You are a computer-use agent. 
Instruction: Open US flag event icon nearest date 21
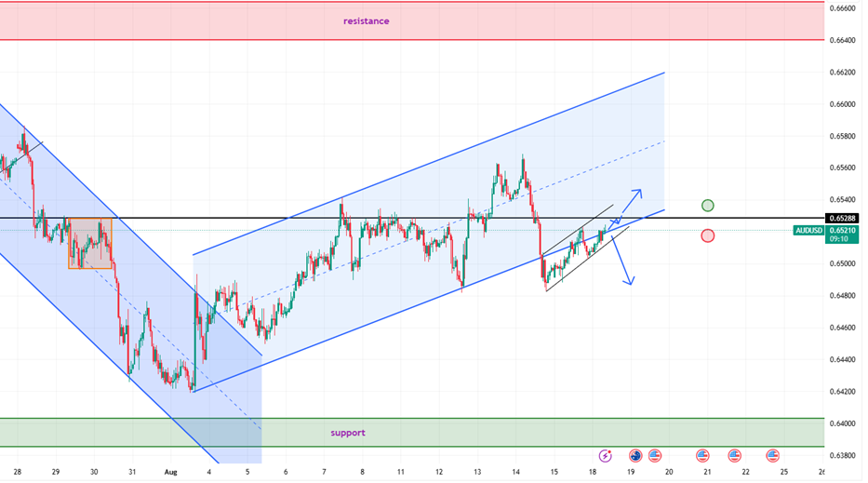(702, 456)
